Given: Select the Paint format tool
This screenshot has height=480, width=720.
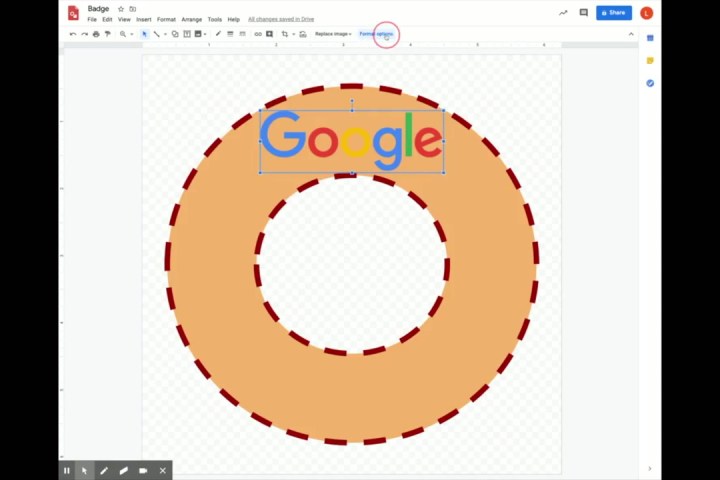Looking at the screenshot, I should pyautogui.click(x=107, y=34).
